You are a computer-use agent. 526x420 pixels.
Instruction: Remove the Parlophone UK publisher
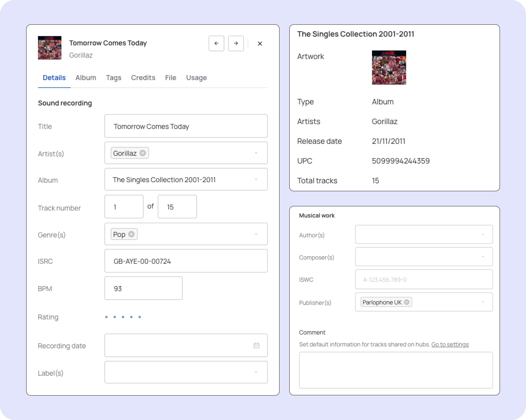click(407, 302)
